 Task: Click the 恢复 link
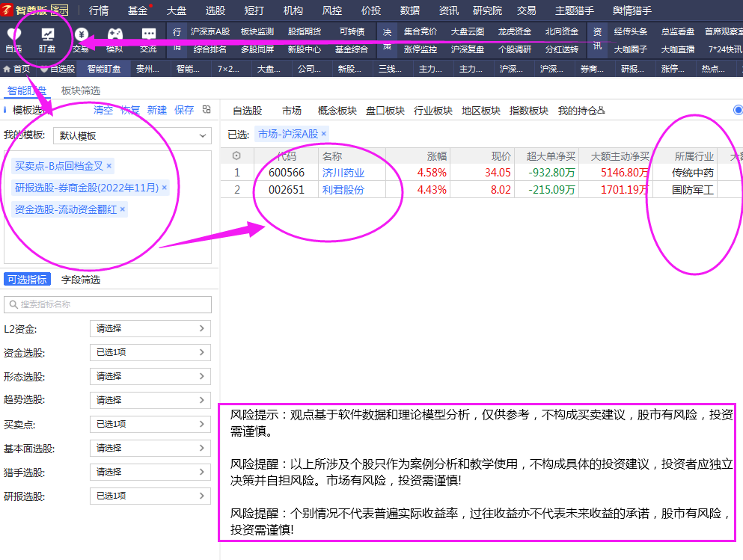(x=130, y=110)
